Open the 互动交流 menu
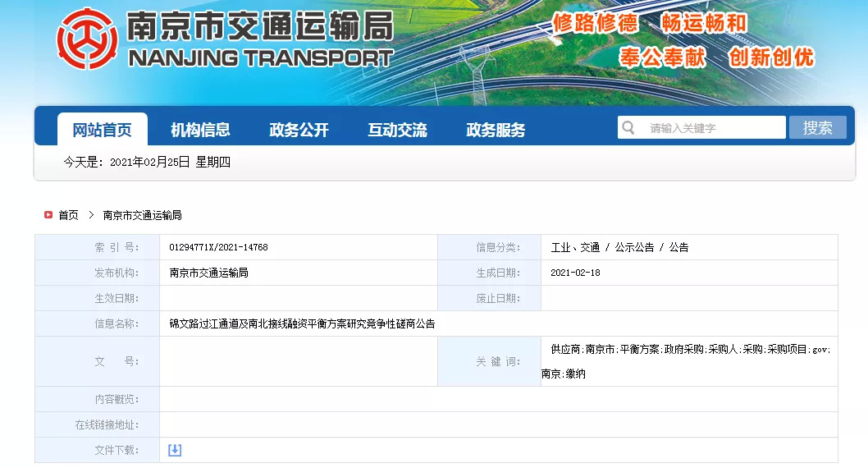 coord(397,130)
